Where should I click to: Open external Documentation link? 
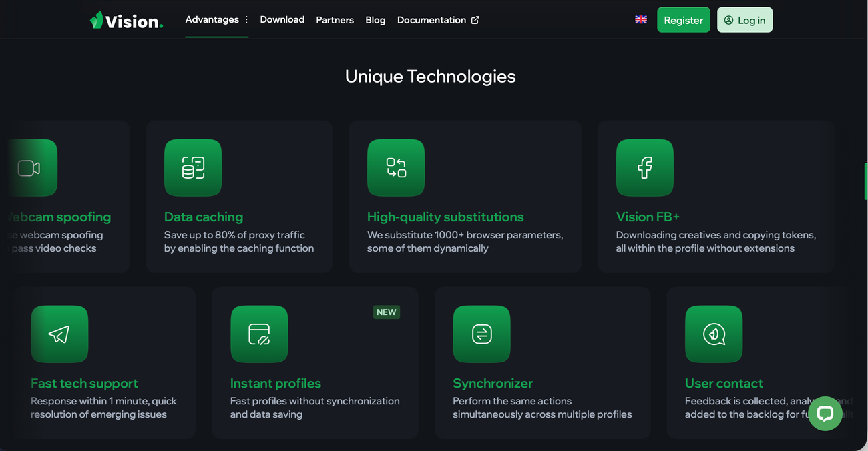click(438, 20)
